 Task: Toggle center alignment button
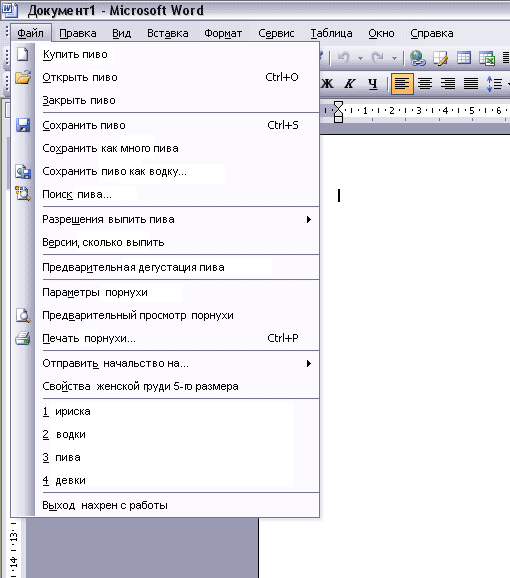[x=425, y=84]
